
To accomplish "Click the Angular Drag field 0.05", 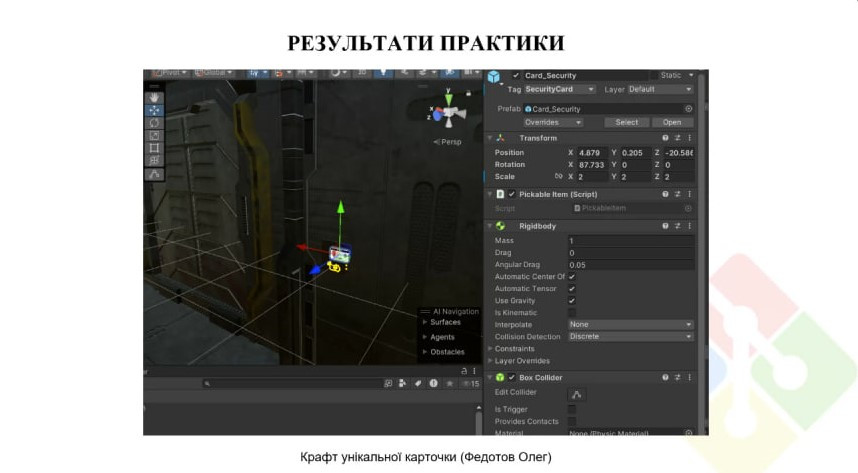I will click(631, 264).
